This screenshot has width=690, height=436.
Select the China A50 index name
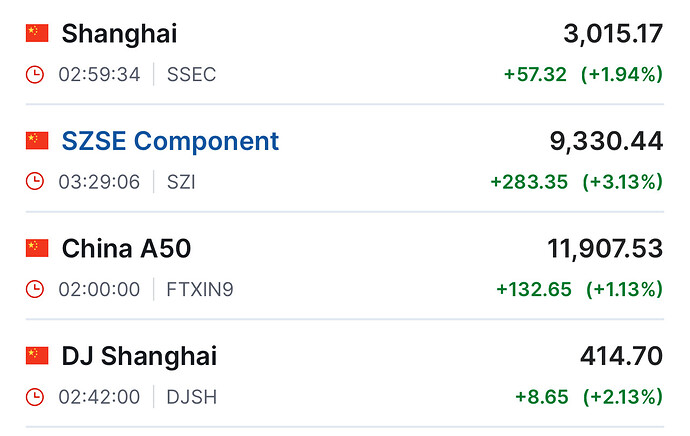(x=126, y=248)
